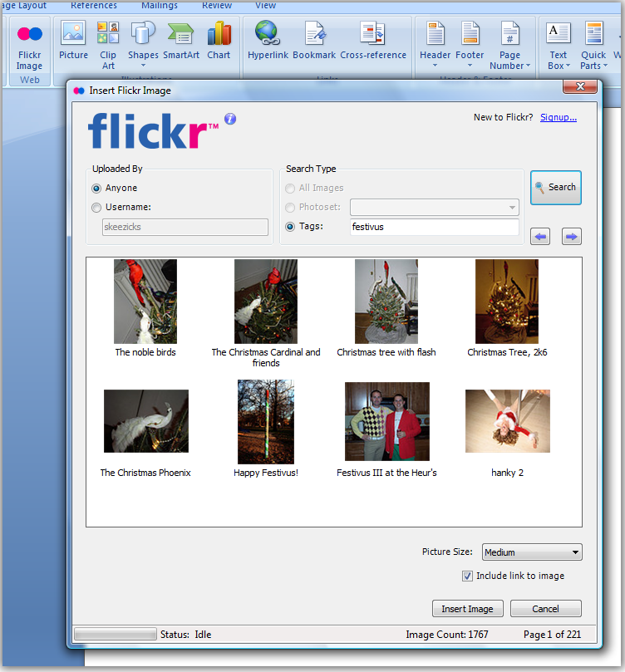Open the Page Number dropdown

[509, 46]
